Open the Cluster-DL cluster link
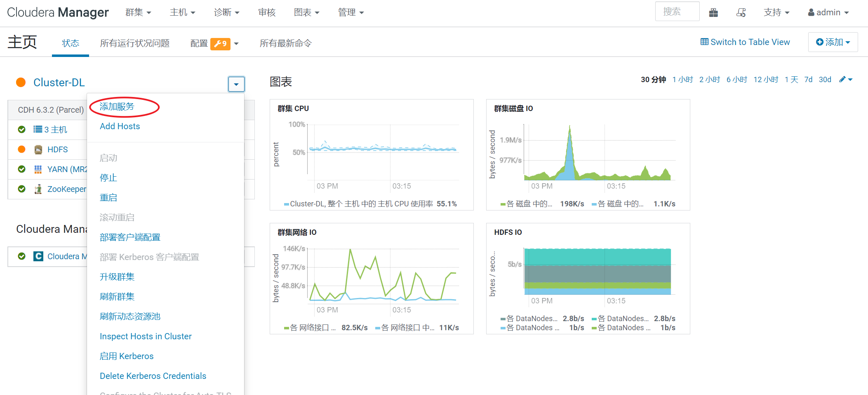868x395 pixels. pyautogui.click(x=59, y=83)
